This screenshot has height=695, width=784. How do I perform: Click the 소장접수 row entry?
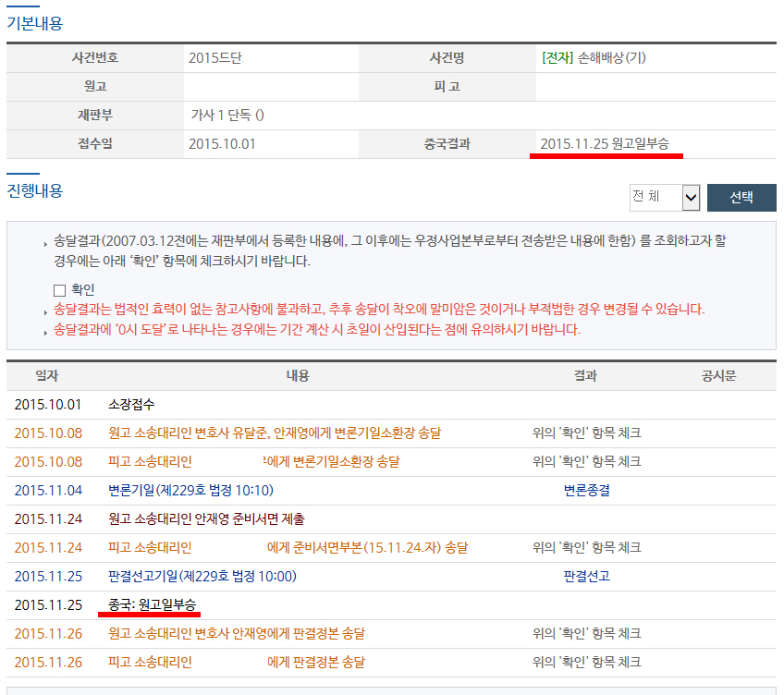tap(131, 405)
